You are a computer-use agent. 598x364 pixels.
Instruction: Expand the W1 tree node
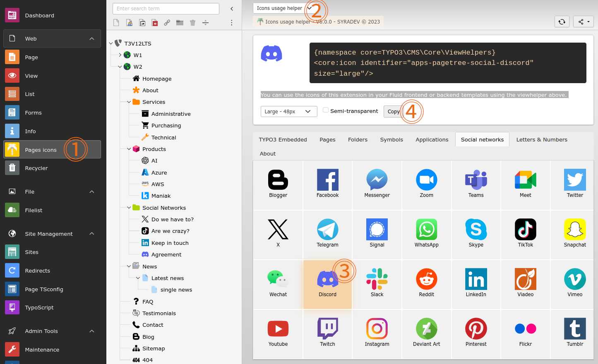point(120,55)
